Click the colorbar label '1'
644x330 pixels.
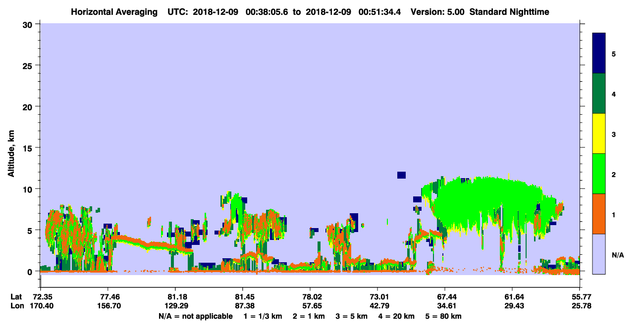[614, 214]
